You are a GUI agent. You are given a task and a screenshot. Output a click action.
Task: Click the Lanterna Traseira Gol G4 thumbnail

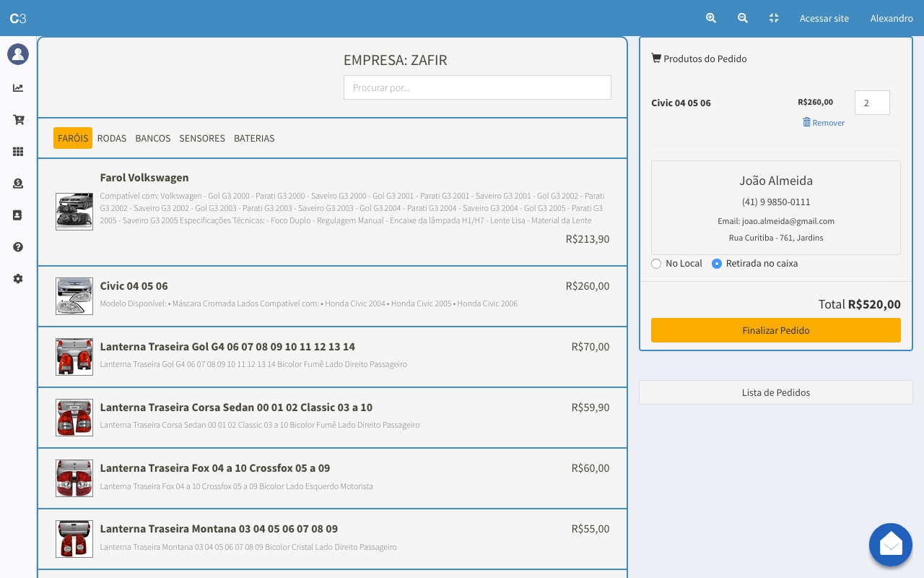74,357
